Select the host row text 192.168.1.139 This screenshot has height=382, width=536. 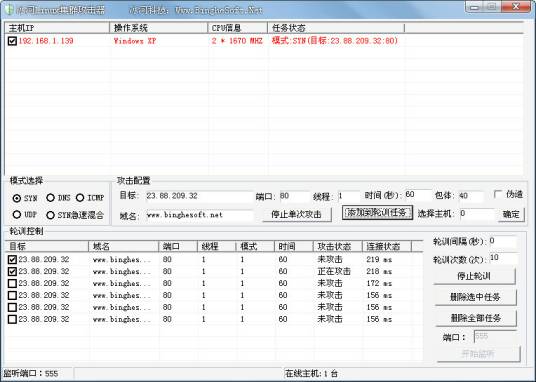pyautogui.click(x=46, y=41)
